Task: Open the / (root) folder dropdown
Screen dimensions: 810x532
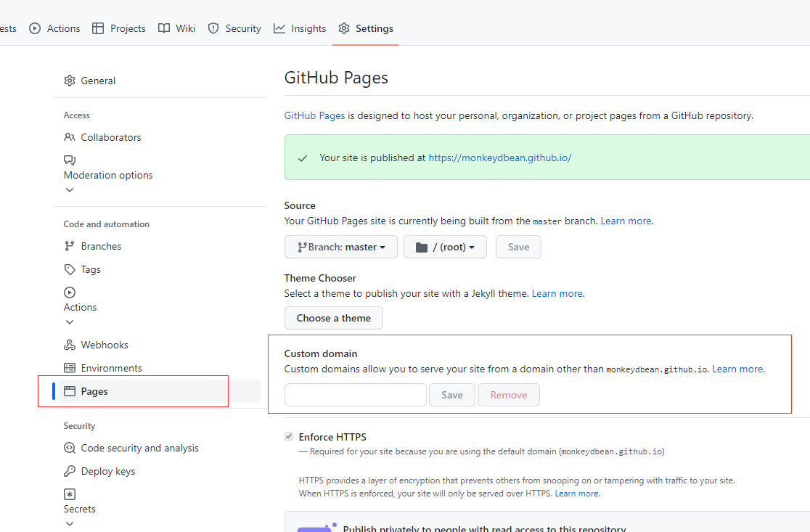Action: pos(445,247)
